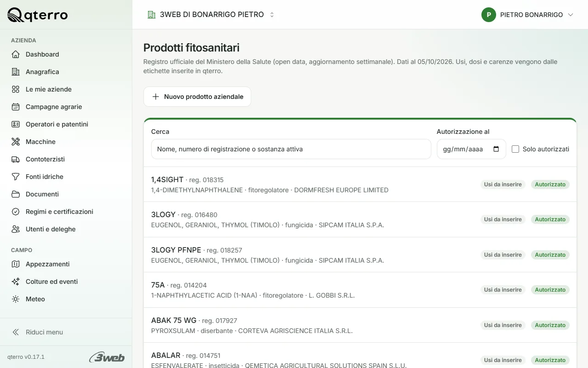Click the Le mie aziende grid icon
The width and height of the screenshot is (588, 368).
(x=16, y=89)
